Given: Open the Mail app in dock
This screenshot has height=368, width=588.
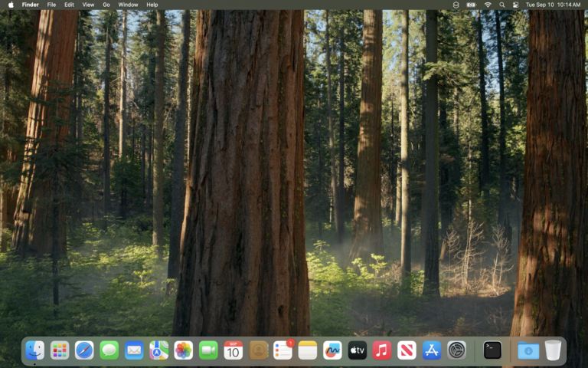Looking at the screenshot, I should 134,350.
